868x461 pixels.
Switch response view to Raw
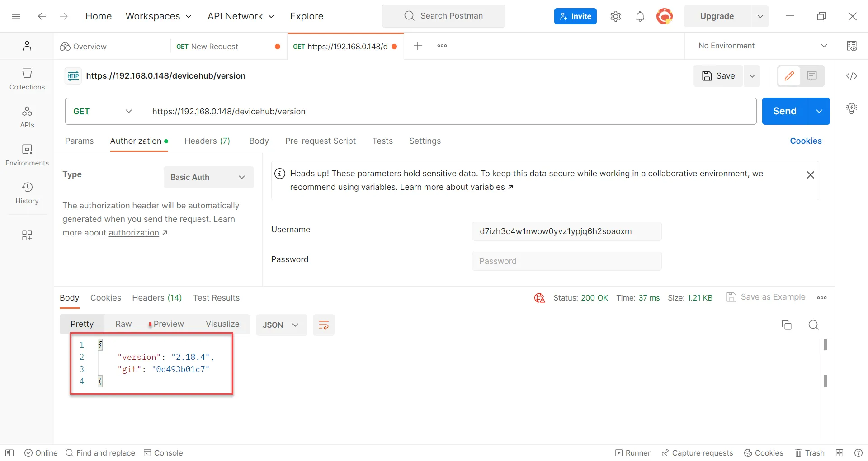click(123, 324)
